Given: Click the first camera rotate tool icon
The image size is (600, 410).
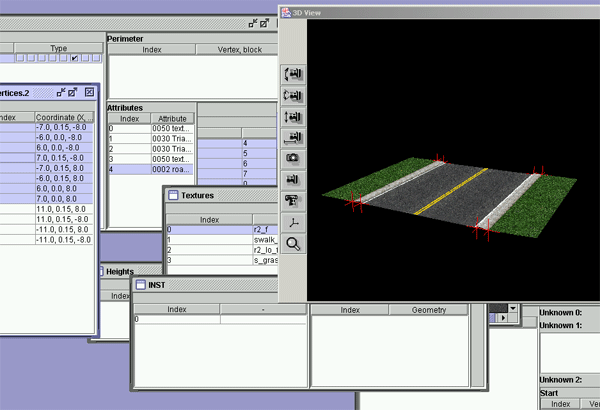Looking at the screenshot, I should [295, 74].
